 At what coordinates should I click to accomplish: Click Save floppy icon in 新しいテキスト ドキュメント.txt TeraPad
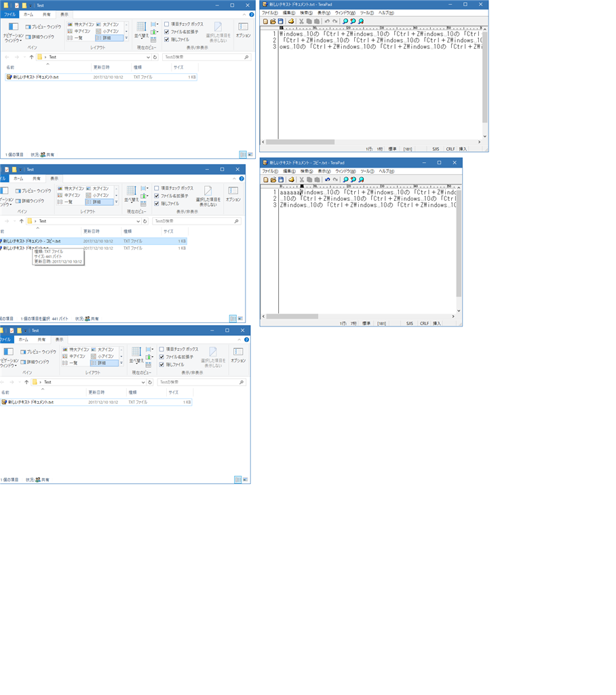tap(280, 21)
